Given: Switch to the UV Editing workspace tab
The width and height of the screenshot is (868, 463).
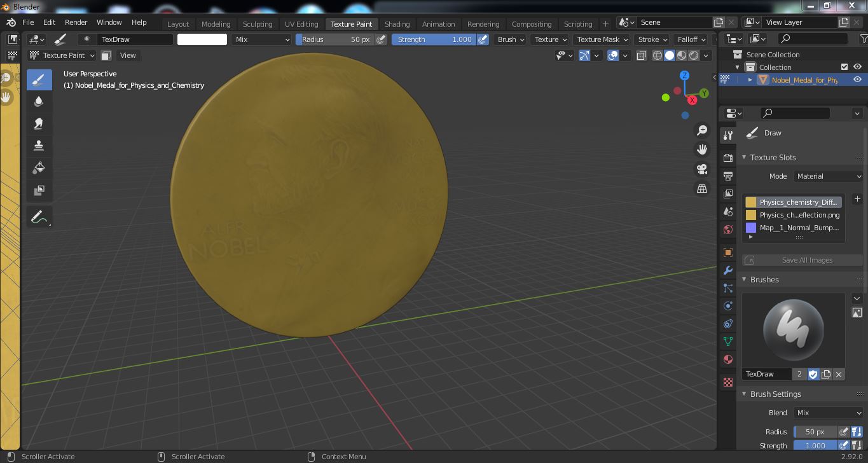Looking at the screenshot, I should point(301,24).
